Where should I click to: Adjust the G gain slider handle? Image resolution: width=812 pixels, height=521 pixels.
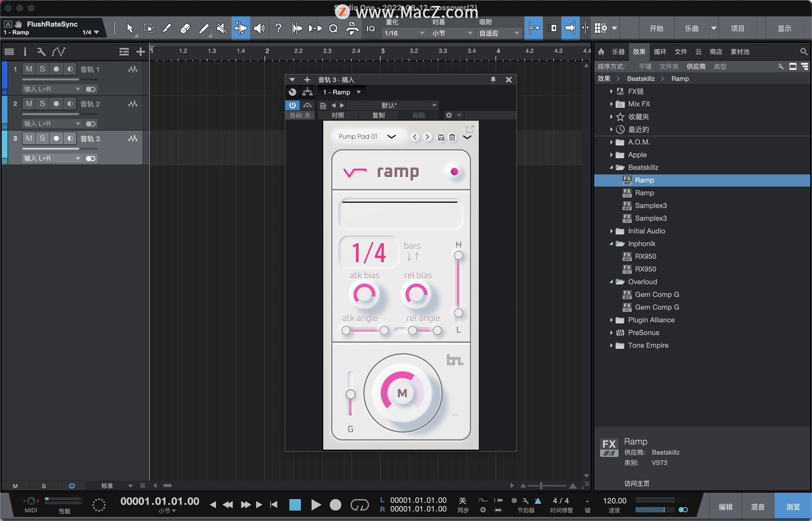[x=350, y=395]
